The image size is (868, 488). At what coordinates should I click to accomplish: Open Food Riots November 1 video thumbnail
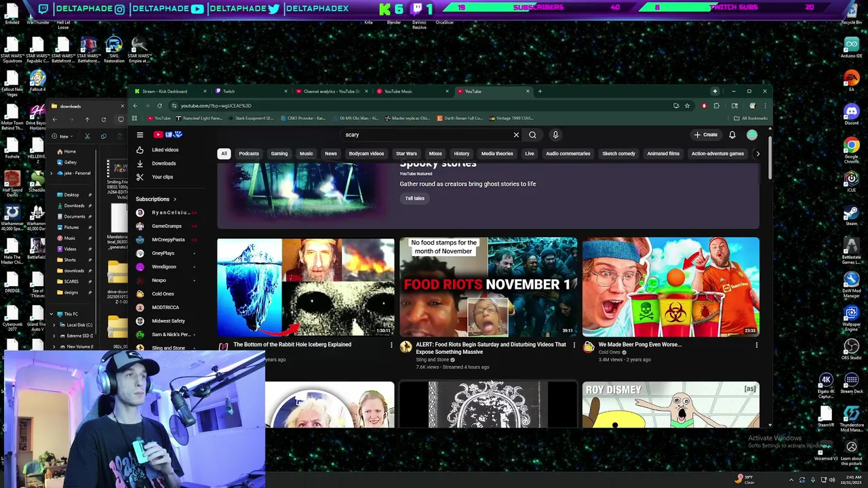pyautogui.click(x=488, y=287)
